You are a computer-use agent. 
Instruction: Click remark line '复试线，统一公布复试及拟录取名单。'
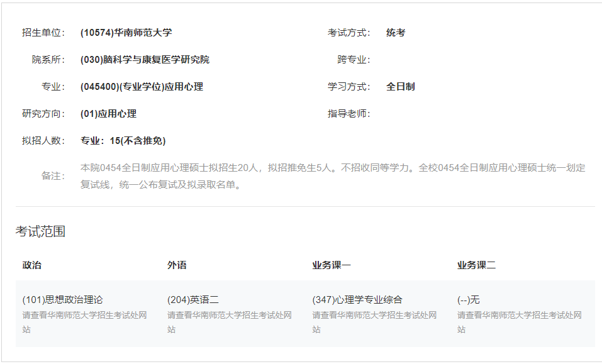(x=161, y=184)
